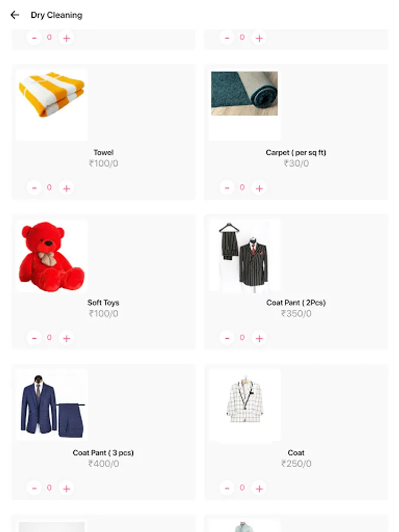Reduce Carpet (per sq ft) quantity
Image resolution: width=399 pixels, height=532 pixels.
tap(226, 188)
